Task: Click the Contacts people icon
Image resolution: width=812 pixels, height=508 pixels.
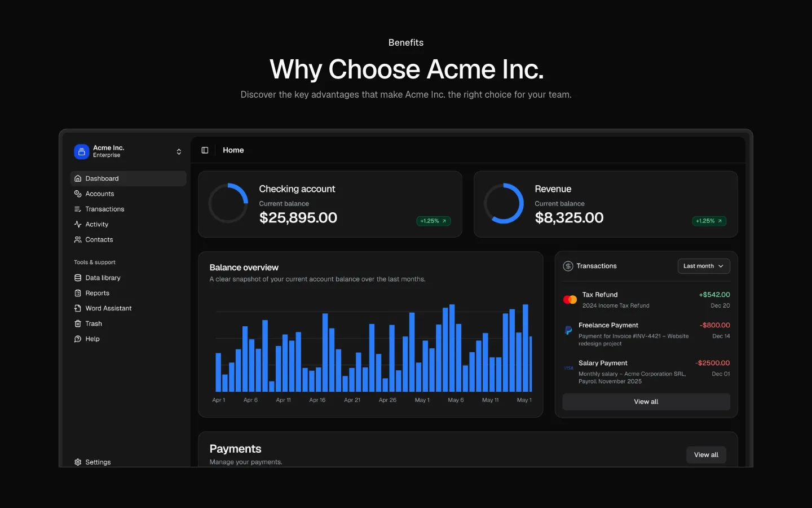Action: (x=78, y=239)
